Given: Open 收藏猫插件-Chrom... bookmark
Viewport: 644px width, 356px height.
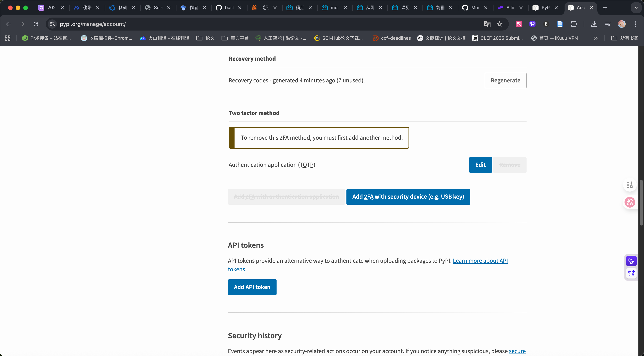Looking at the screenshot, I should [x=107, y=38].
